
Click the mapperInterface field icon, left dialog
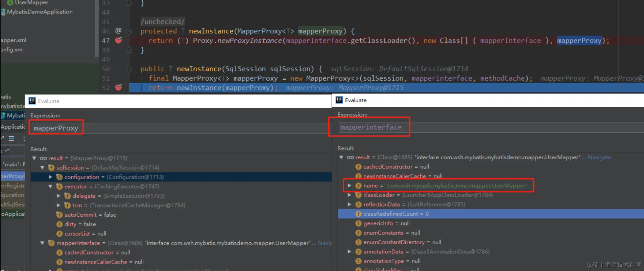pyautogui.click(x=51, y=243)
